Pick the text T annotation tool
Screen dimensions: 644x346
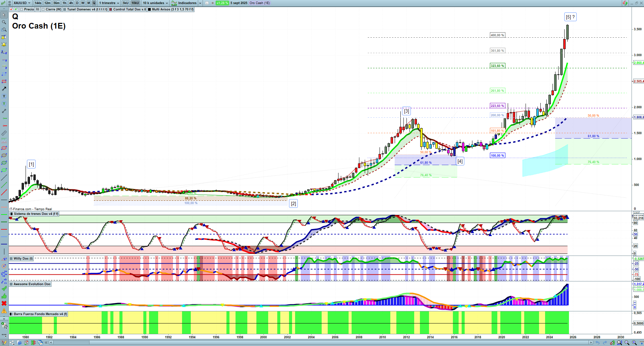[4, 96]
